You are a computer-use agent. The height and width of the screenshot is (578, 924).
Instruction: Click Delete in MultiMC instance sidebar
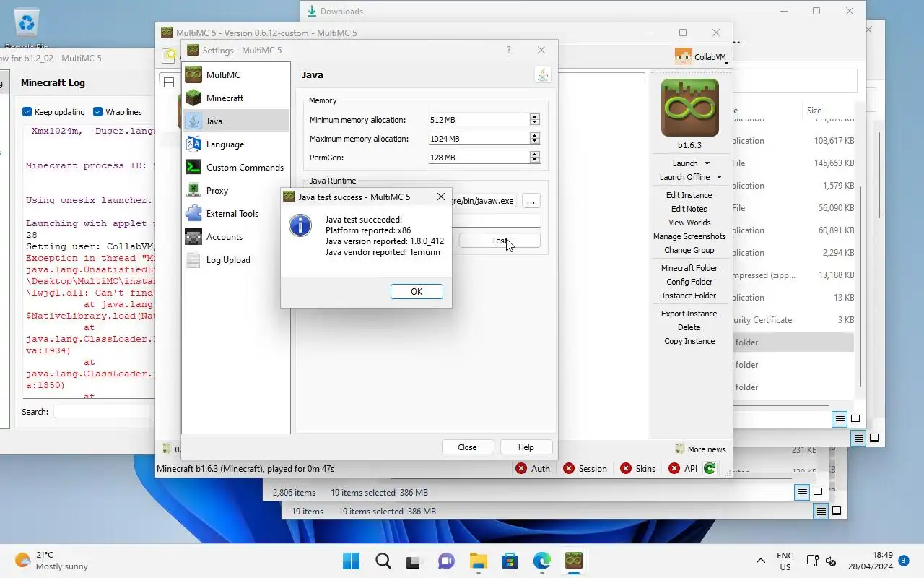point(689,327)
